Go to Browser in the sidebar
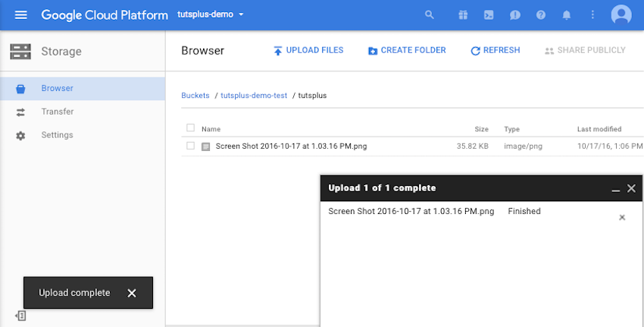This screenshot has width=644, height=327. [x=82, y=89]
